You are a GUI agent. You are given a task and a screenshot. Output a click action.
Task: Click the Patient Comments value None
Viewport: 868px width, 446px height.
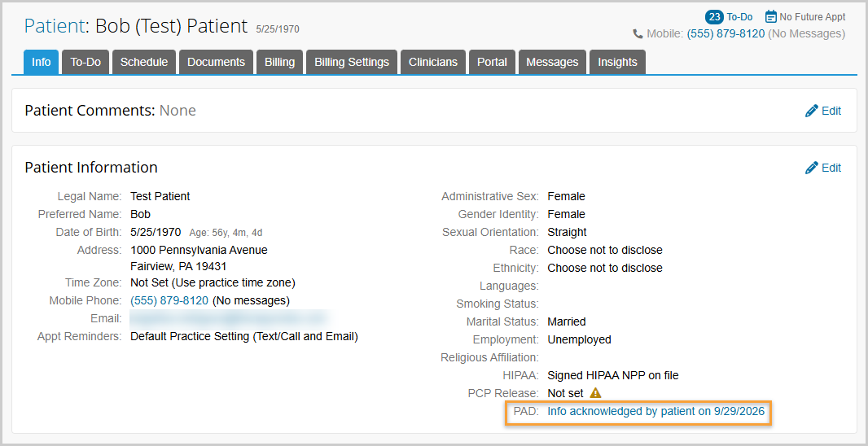pyautogui.click(x=178, y=111)
